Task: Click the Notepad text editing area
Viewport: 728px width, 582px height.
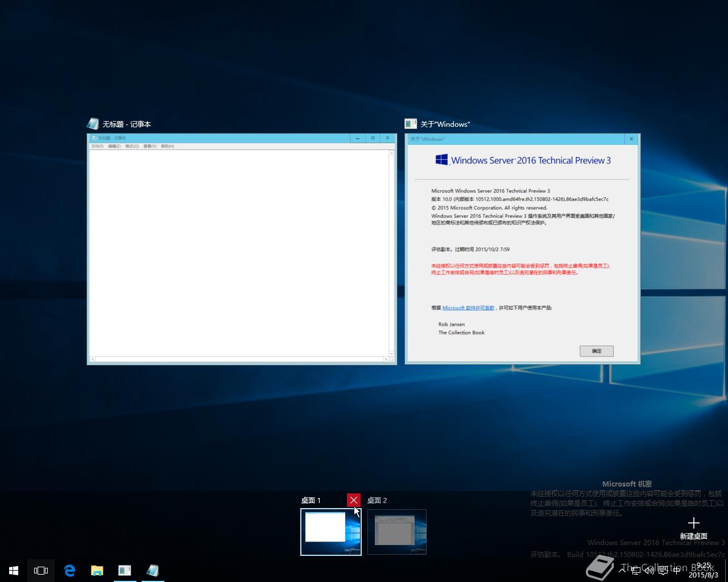Action: point(239,253)
